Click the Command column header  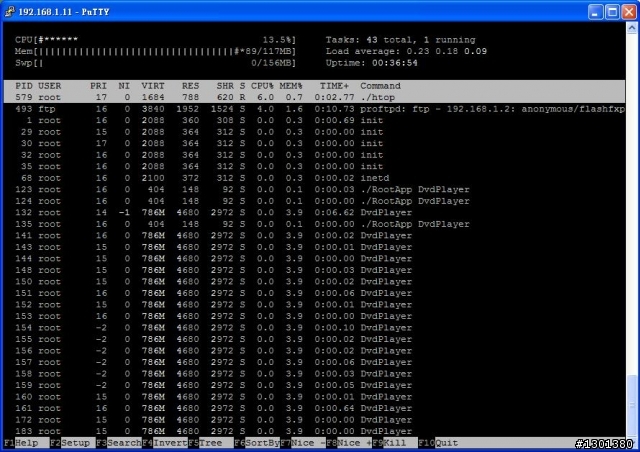point(380,86)
